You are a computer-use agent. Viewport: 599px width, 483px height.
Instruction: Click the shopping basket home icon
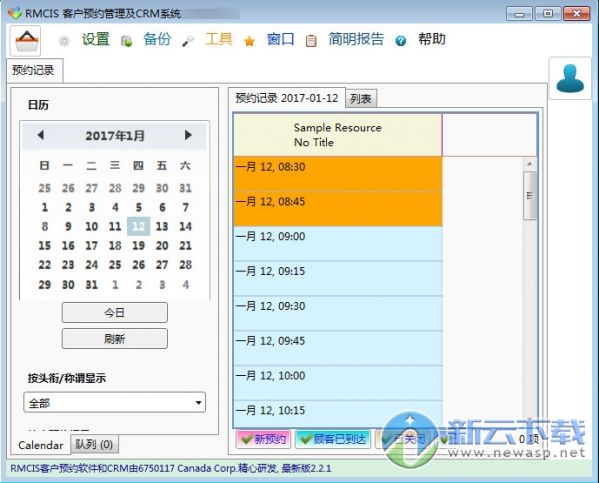[25, 41]
